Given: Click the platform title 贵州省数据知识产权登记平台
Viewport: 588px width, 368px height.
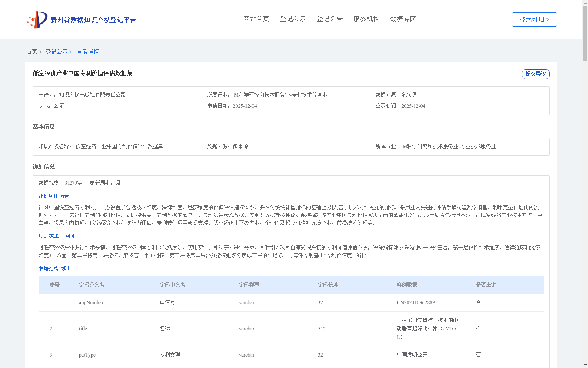Looking at the screenshot, I should pyautogui.click(x=93, y=20).
